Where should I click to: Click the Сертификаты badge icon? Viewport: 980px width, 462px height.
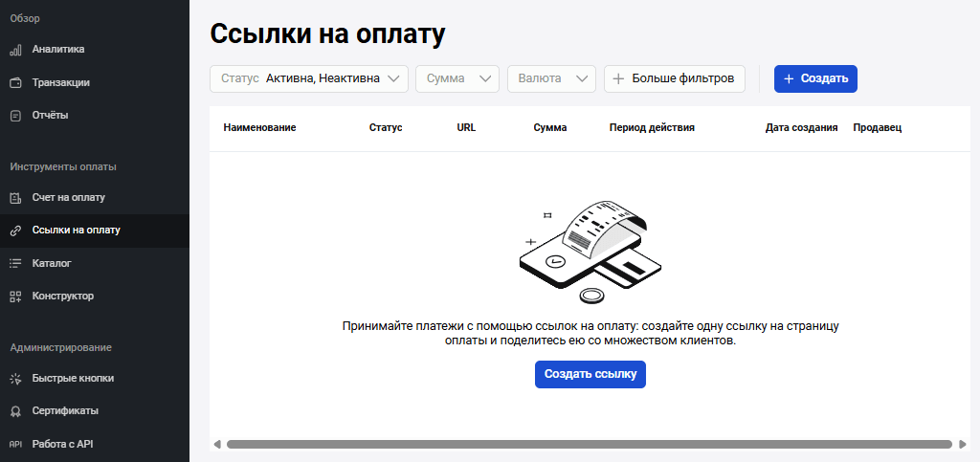click(15, 411)
